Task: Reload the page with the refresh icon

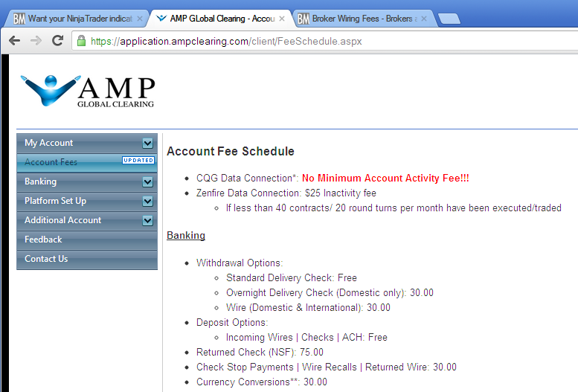Action: pos(57,41)
